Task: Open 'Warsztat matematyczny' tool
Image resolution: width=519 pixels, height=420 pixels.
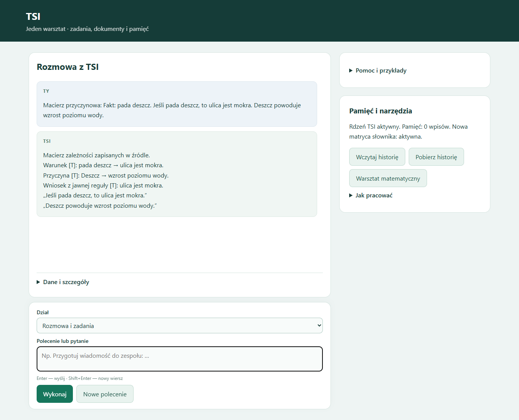Action: (388, 178)
